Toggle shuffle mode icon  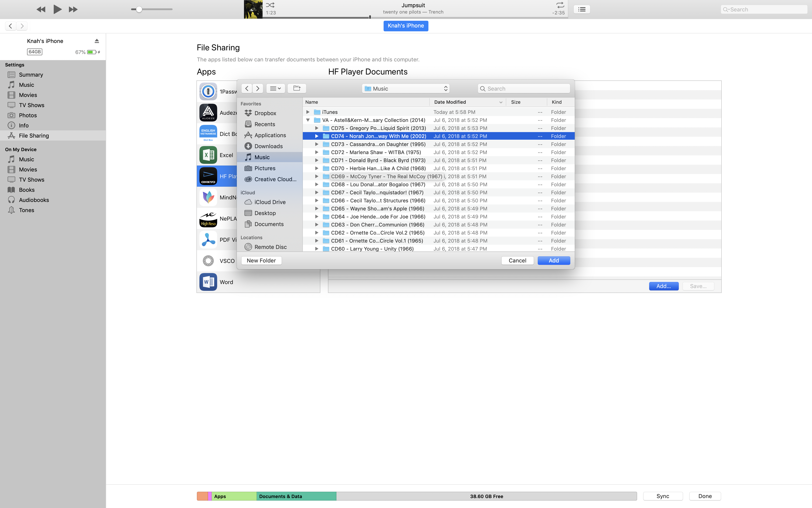(x=270, y=5)
